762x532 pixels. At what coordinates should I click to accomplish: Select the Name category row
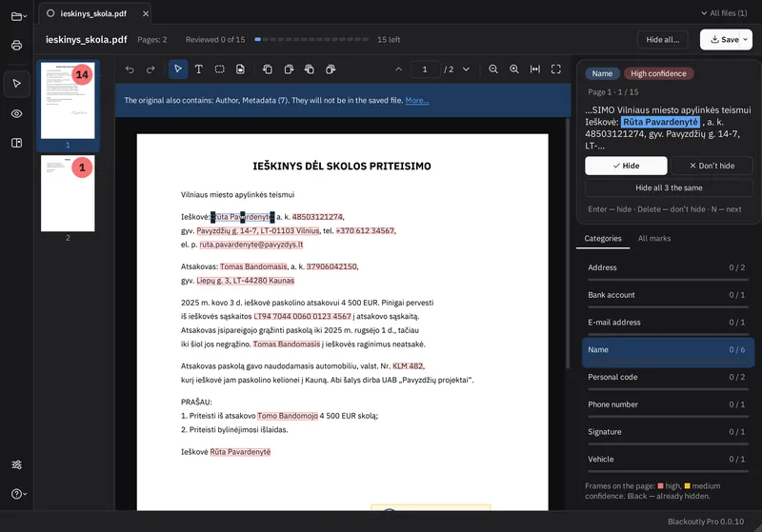(668, 352)
